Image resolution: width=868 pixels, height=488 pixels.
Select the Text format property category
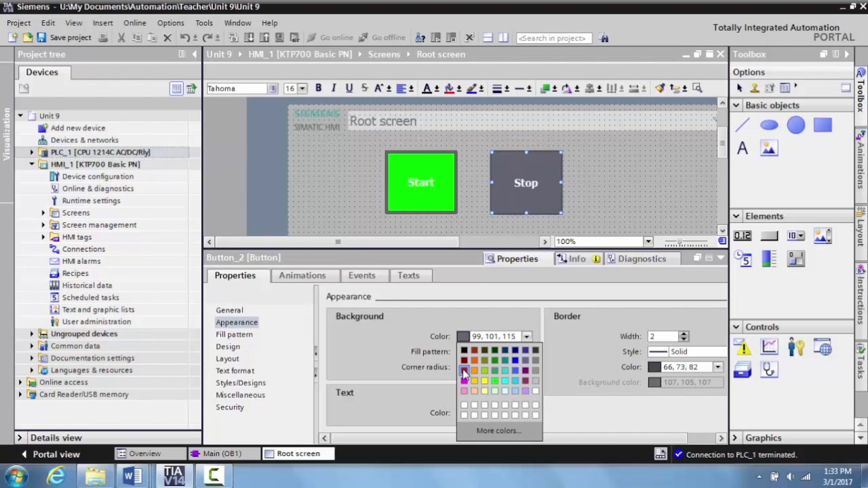pyautogui.click(x=235, y=371)
